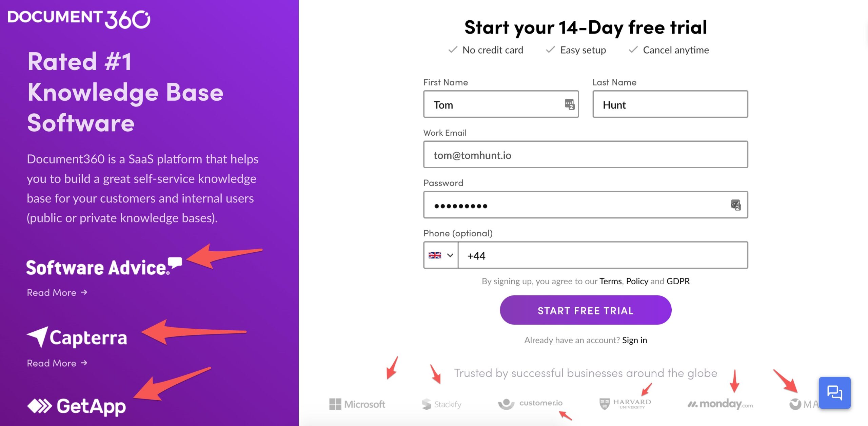Screen dimensions: 868x426
Task: Click Read More under Capterra
Action: tap(57, 363)
